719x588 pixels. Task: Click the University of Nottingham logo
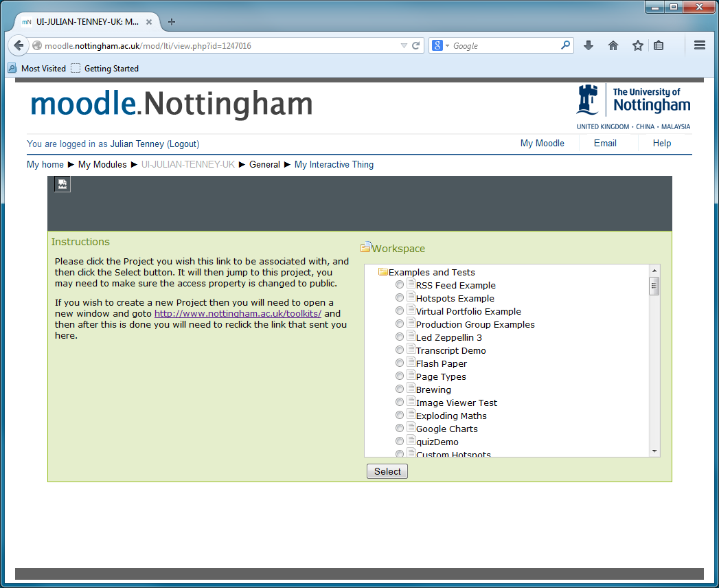coord(633,106)
